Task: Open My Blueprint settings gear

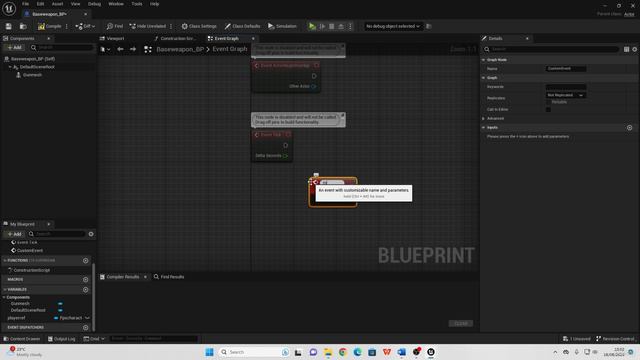Action: coord(91,234)
